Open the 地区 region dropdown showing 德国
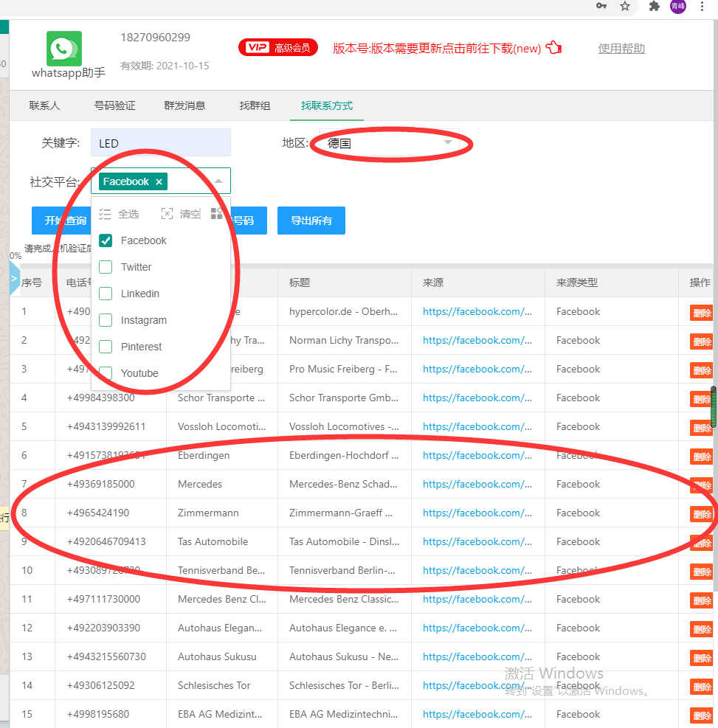718x728 pixels. pyautogui.click(x=390, y=143)
